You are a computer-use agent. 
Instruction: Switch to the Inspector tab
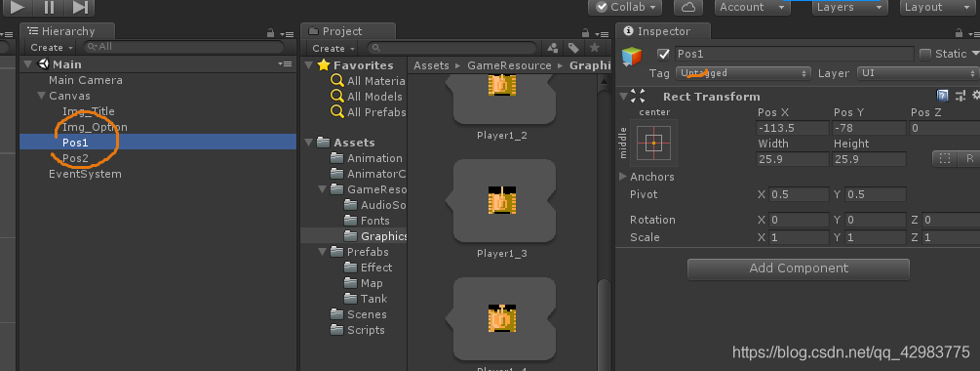click(662, 31)
